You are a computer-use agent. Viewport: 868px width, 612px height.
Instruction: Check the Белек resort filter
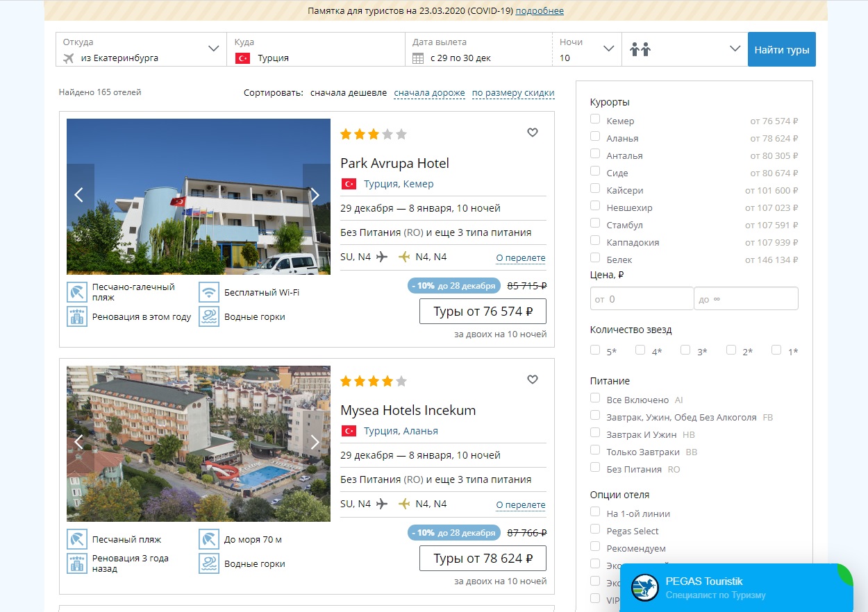[595, 257]
